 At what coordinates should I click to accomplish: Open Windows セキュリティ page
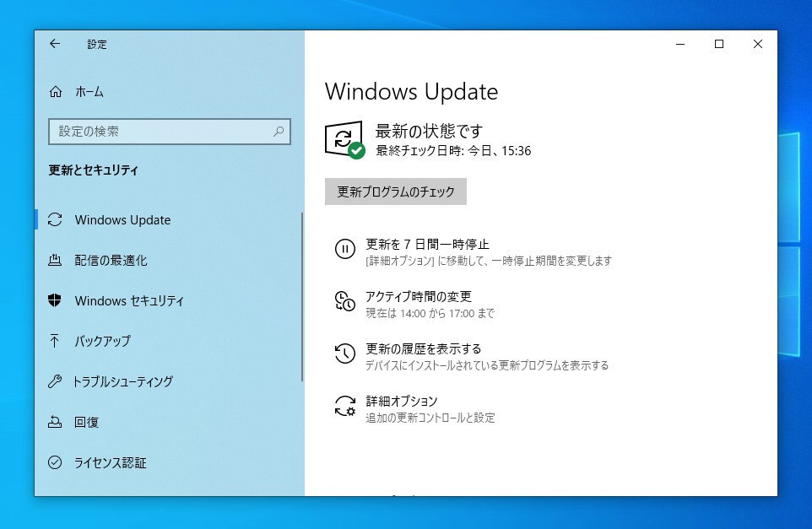[x=129, y=300]
